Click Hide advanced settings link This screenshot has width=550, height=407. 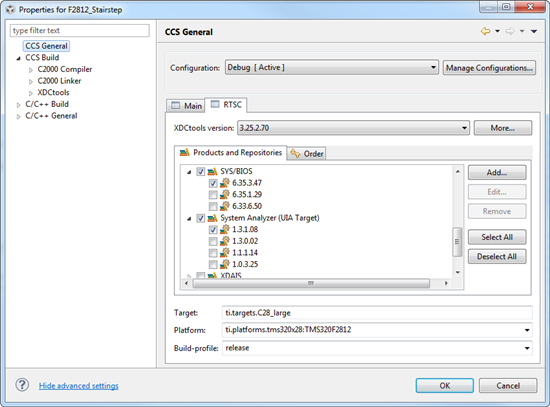coord(79,386)
